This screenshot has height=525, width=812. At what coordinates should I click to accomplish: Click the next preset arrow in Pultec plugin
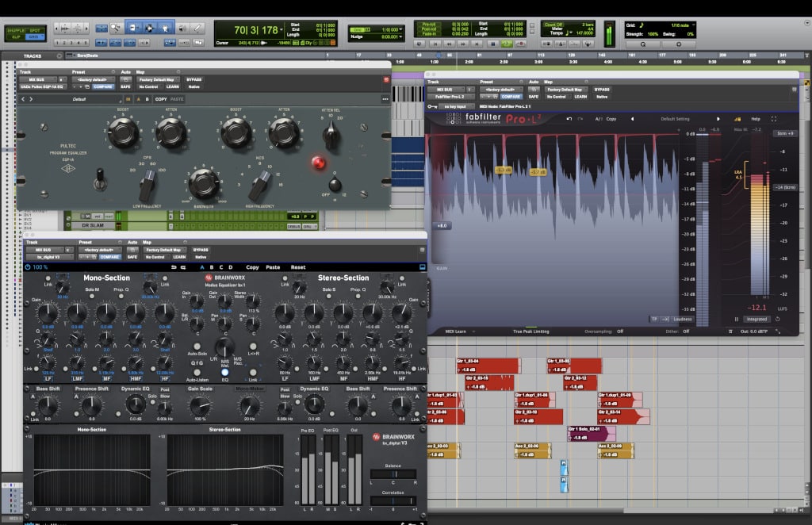[31, 99]
